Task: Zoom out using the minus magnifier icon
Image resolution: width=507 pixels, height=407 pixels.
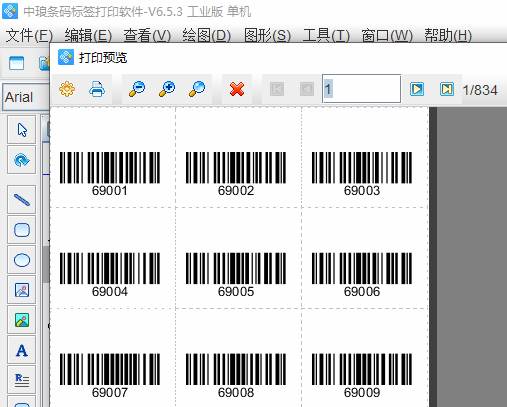Action: point(137,89)
